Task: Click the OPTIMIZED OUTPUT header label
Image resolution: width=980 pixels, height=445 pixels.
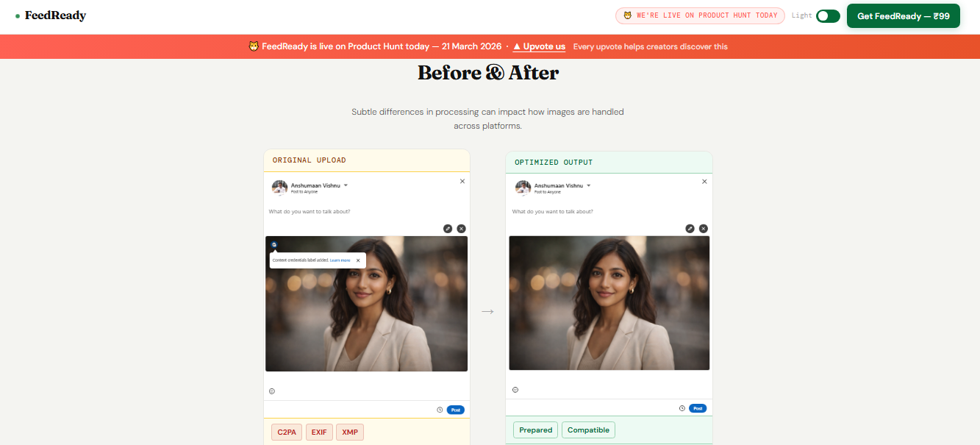Action: click(x=554, y=162)
